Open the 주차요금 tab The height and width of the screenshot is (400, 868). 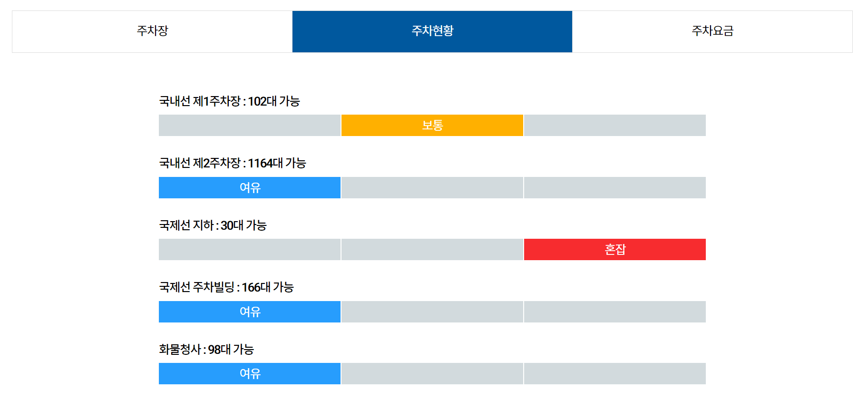coord(711,31)
